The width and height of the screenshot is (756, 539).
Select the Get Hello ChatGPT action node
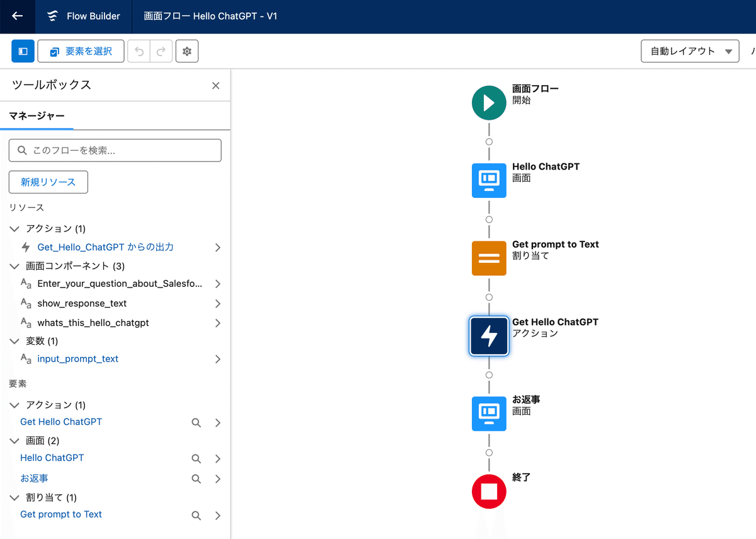coord(489,336)
